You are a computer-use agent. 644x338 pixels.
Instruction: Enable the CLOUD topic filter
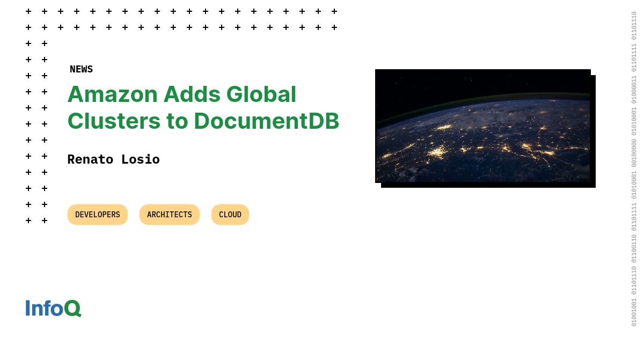point(230,214)
